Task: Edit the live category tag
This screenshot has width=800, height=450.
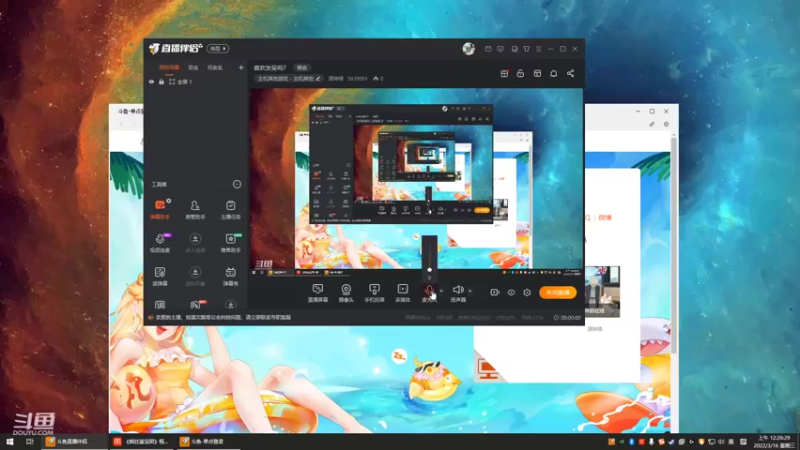Action: (289, 79)
